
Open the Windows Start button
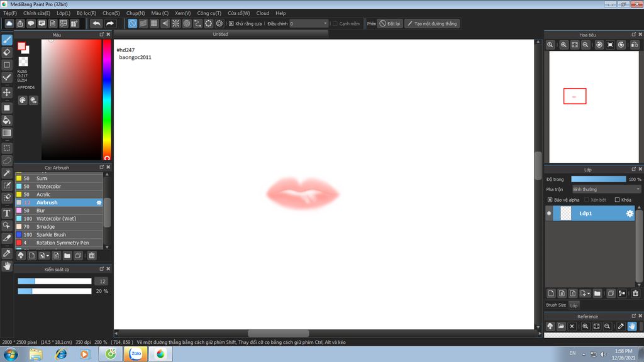point(11,354)
